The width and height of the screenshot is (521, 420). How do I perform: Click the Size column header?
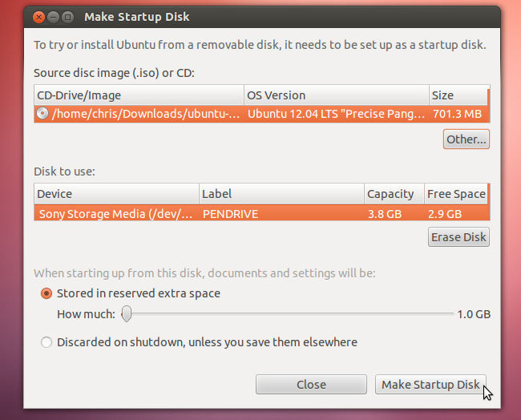pos(458,95)
